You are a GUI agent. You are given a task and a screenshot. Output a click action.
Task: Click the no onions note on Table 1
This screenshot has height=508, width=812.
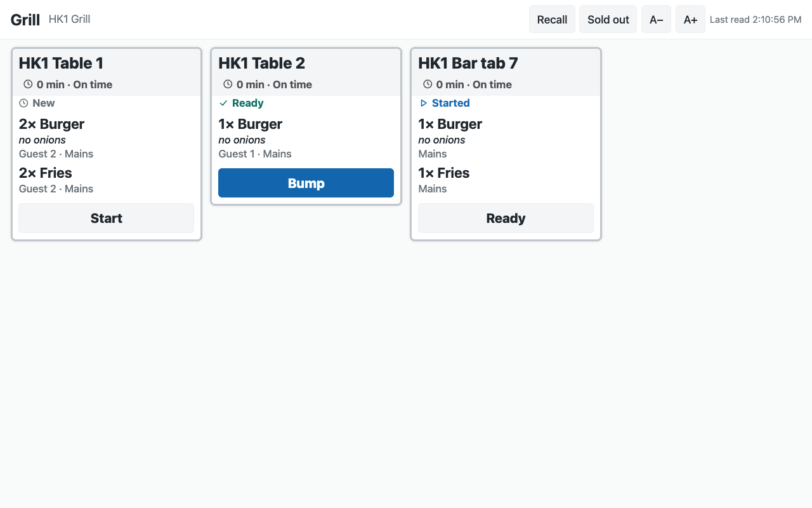43,140
